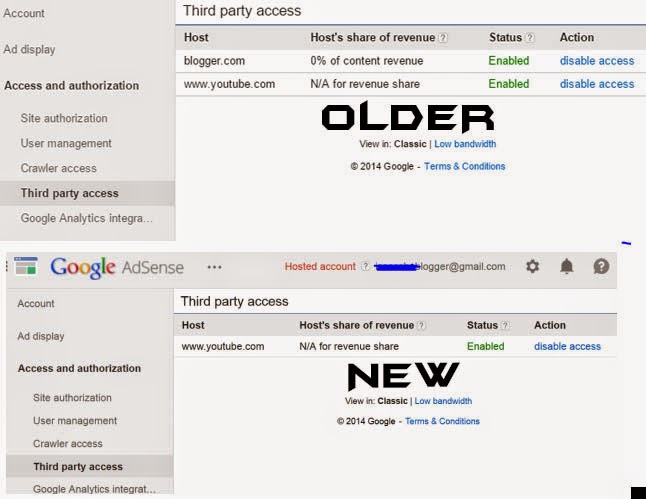Screen dimensions: 646x499
Task: Open lower Terms & Conditions link
Action: (442, 422)
